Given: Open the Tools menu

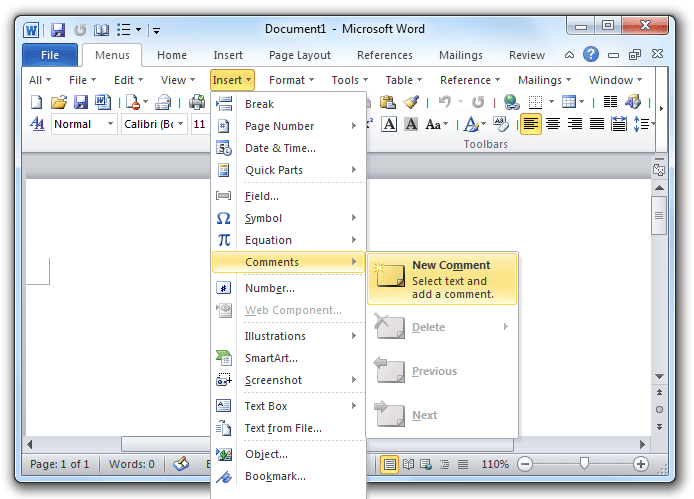Looking at the screenshot, I should click(x=350, y=80).
